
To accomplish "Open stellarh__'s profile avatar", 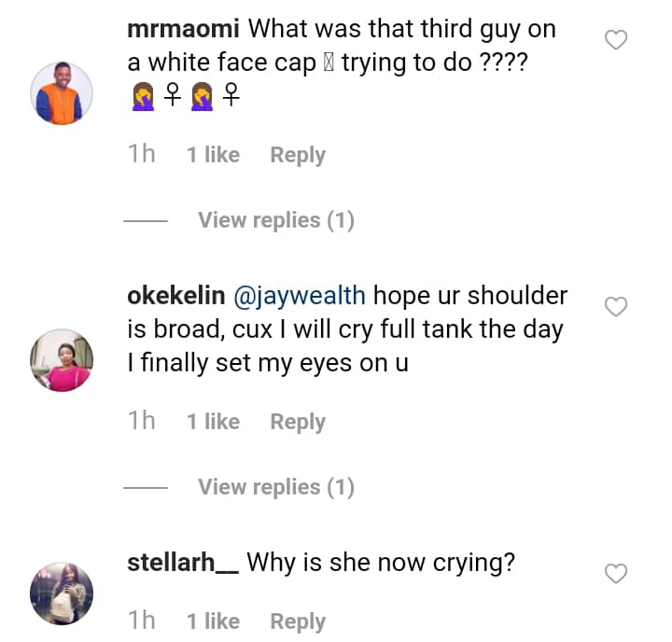I will pos(63,593).
